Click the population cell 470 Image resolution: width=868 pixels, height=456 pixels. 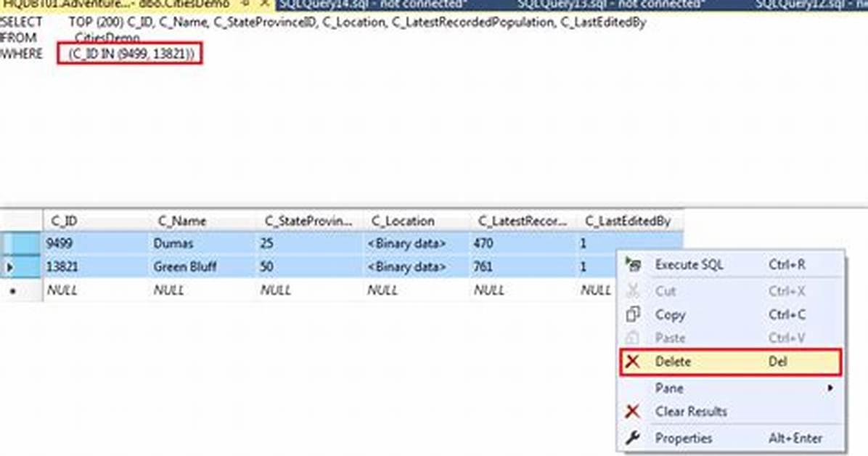[x=523, y=243]
